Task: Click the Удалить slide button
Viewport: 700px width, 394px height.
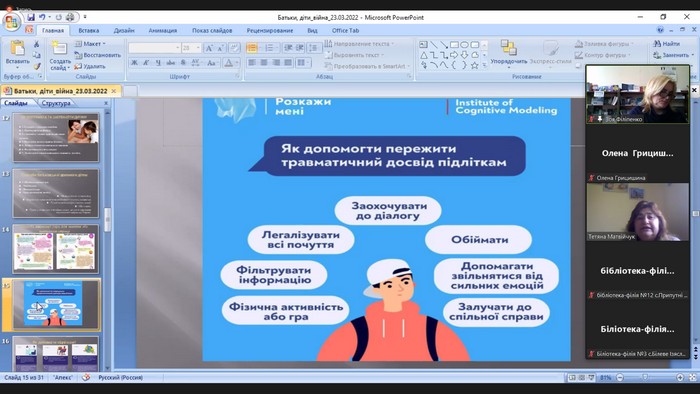Action: coord(90,66)
